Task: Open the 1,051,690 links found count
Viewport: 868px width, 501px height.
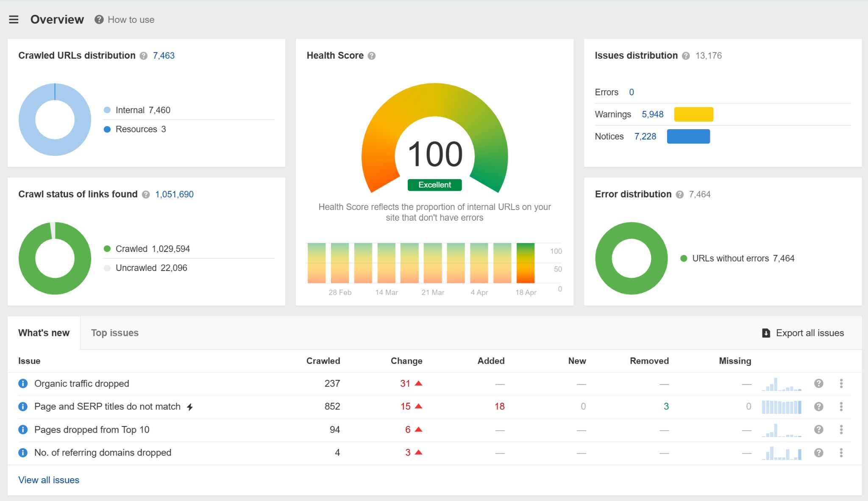Action: (174, 194)
